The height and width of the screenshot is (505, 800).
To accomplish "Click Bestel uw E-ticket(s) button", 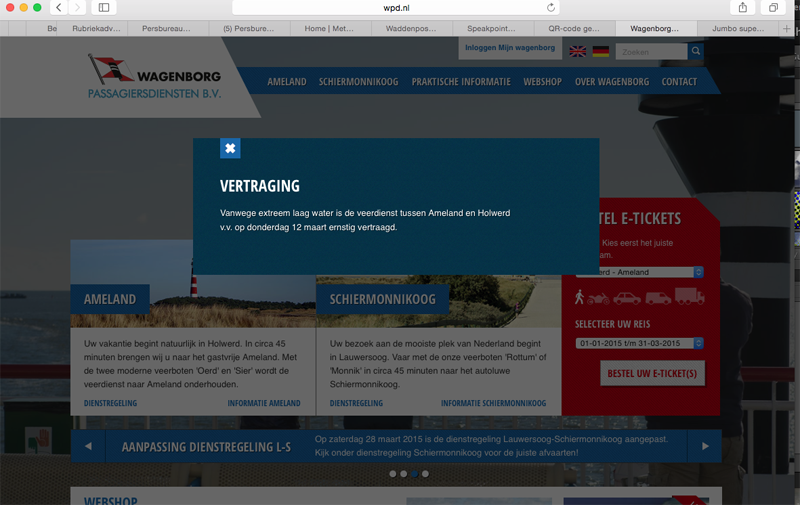I will pyautogui.click(x=652, y=373).
